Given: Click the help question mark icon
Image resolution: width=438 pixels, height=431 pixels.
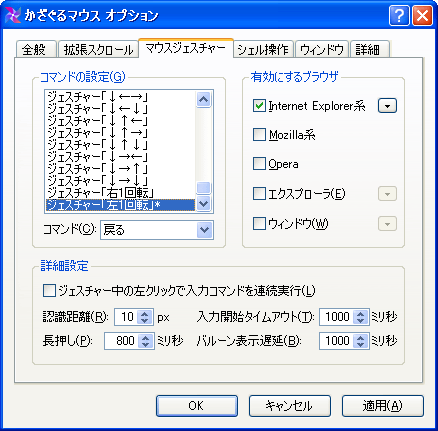Looking at the screenshot, I should click(399, 15).
